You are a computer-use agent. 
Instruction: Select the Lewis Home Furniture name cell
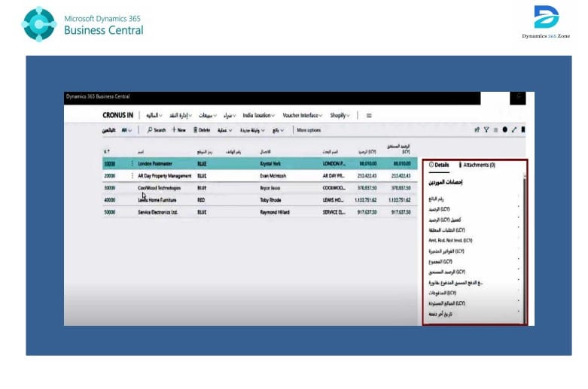coord(157,200)
